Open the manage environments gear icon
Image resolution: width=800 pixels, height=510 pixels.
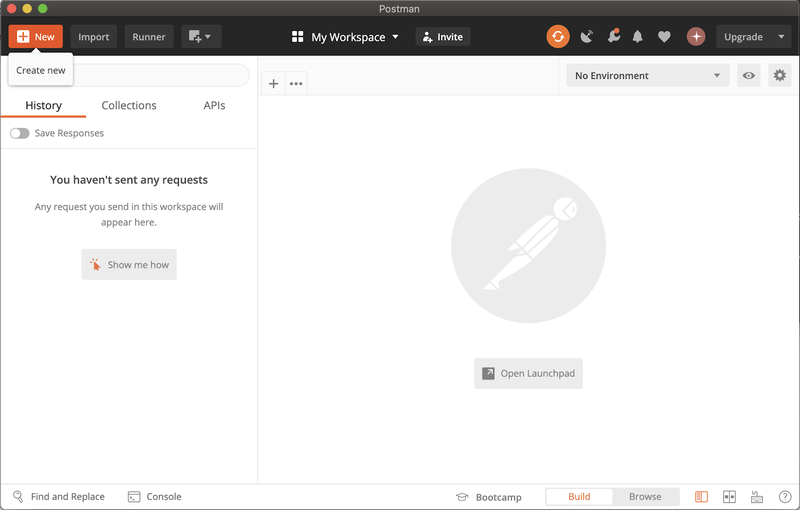coord(779,76)
